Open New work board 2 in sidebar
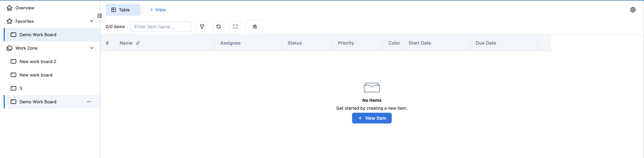The height and width of the screenshot is (158, 644). click(x=38, y=61)
